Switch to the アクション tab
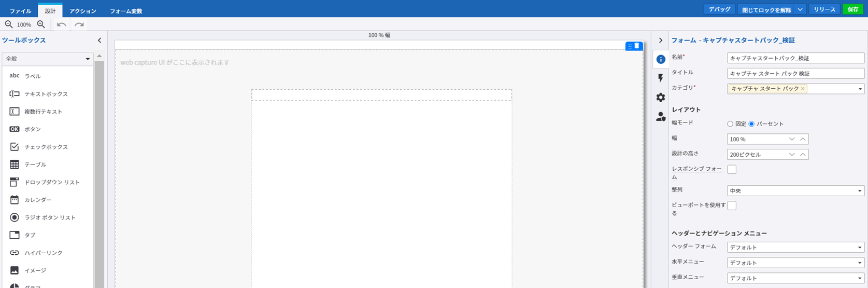This screenshot has height=288, width=868. 83,11
